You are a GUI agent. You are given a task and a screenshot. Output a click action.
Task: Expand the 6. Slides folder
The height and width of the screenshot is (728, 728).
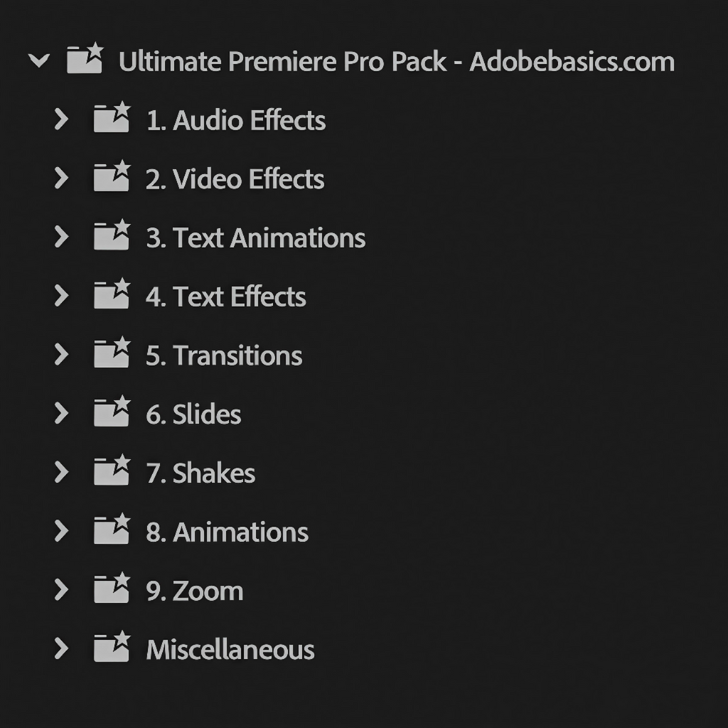click(62, 414)
